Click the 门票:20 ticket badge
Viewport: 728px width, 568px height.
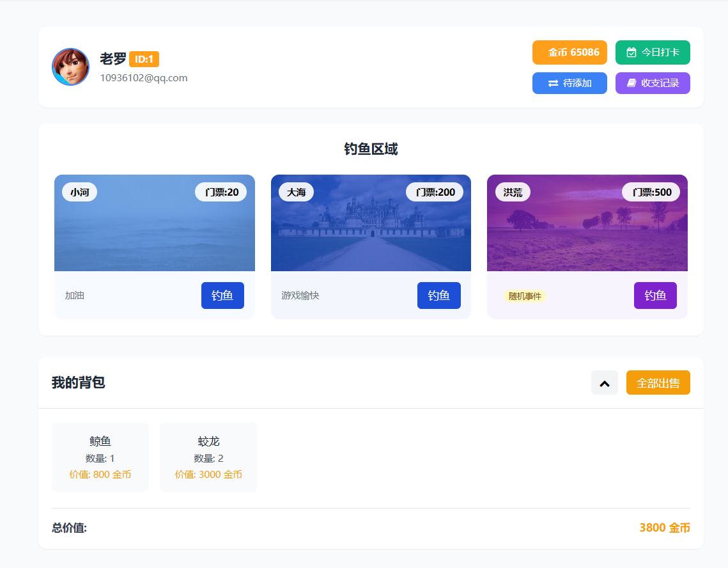pyautogui.click(x=221, y=192)
